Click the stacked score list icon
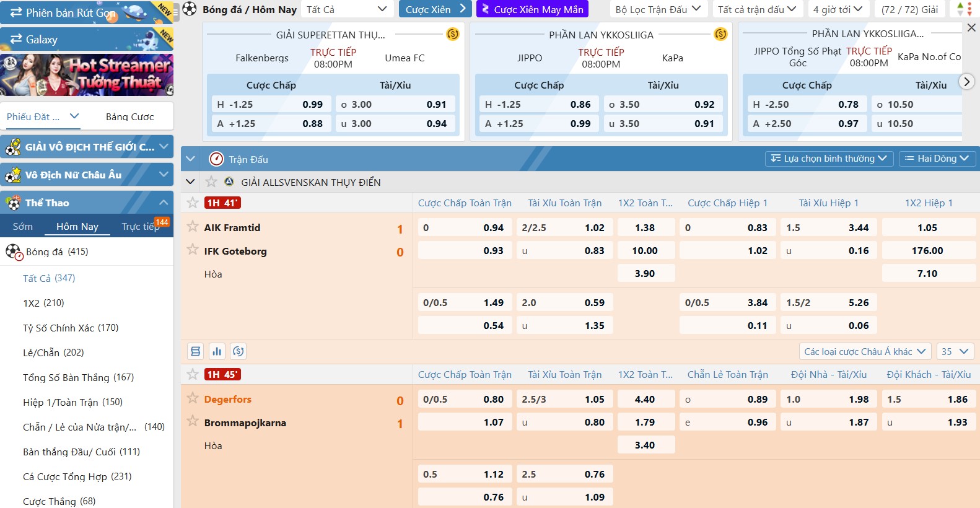The image size is (980, 508). (x=196, y=352)
